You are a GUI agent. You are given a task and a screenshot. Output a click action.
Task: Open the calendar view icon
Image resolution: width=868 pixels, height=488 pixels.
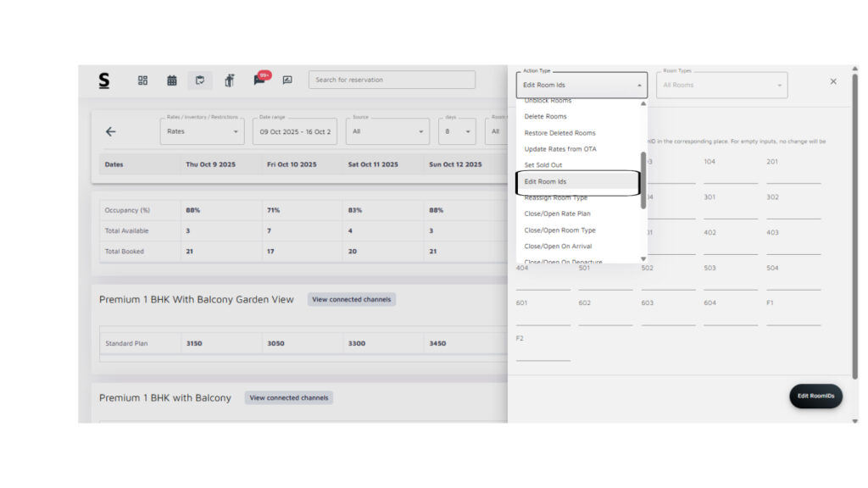(x=171, y=80)
